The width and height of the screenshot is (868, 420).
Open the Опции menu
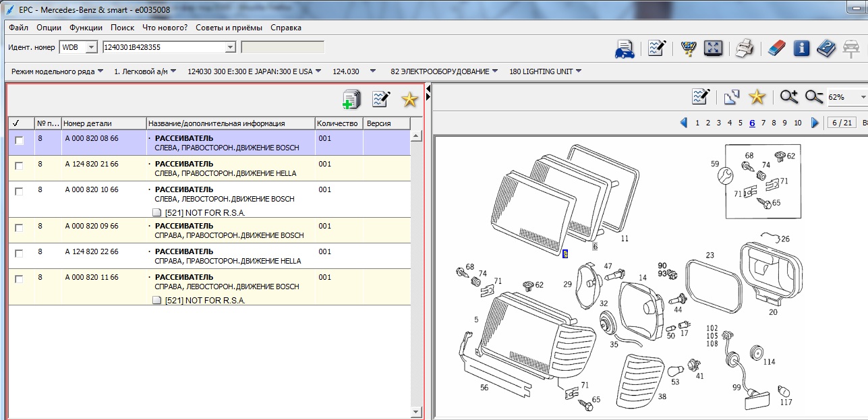click(x=49, y=28)
